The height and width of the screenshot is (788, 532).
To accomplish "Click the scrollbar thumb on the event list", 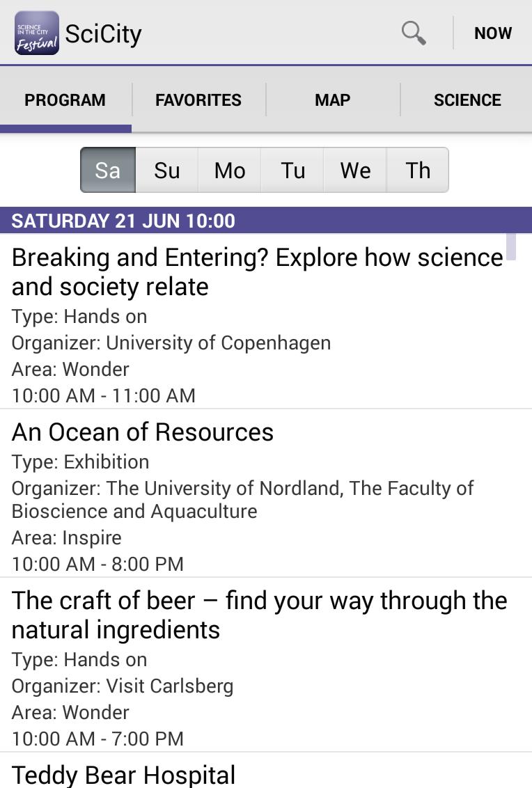I will [511, 246].
